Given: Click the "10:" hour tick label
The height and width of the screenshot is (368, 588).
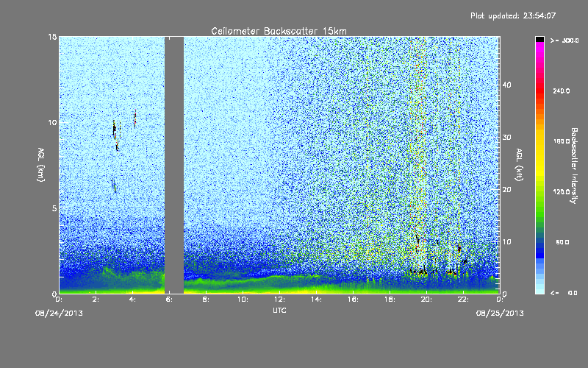Looking at the screenshot, I should click(x=243, y=300).
